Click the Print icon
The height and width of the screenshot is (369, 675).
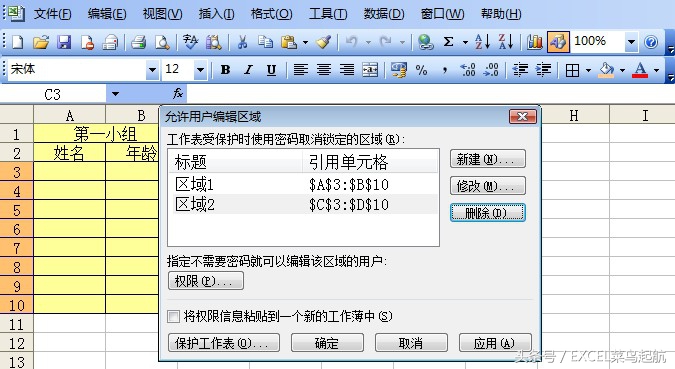click(x=139, y=42)
